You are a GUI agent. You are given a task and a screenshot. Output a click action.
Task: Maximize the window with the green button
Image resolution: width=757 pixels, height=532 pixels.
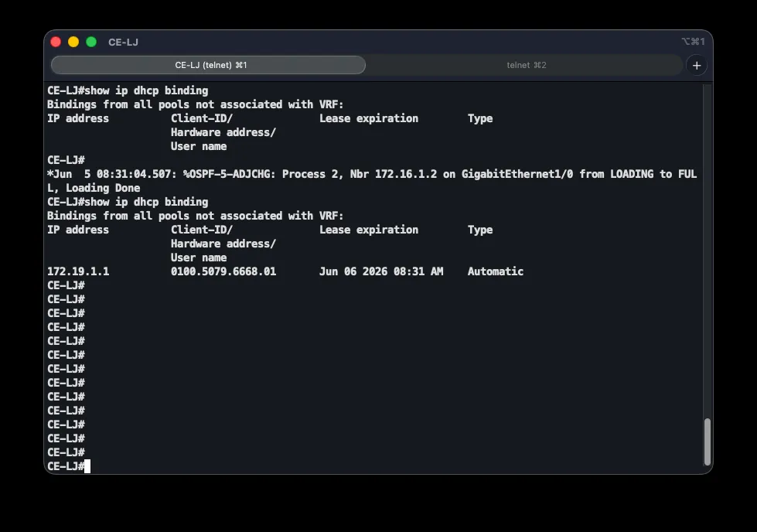click(91, 42)
